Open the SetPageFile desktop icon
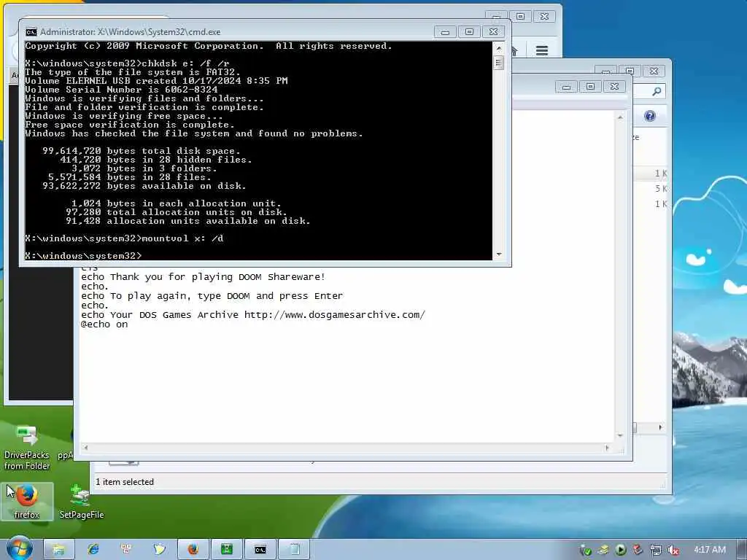Viewport: 747px width, 560px height. tap(82, 502)
